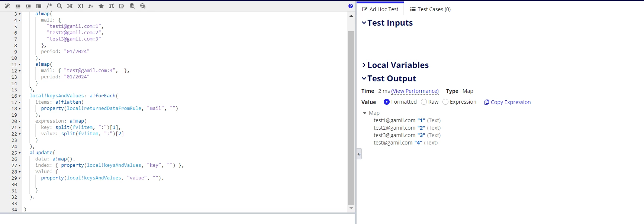The height and width of the screenshot is (224, 644).
Task: Fold code at line 16 arrow
Action: pos(20,96)
